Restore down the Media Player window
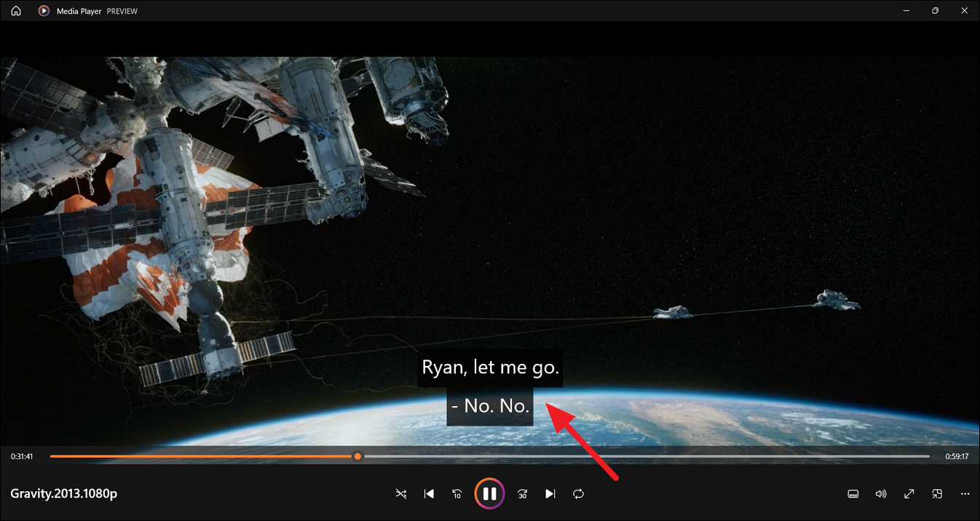 click(936, 11)
